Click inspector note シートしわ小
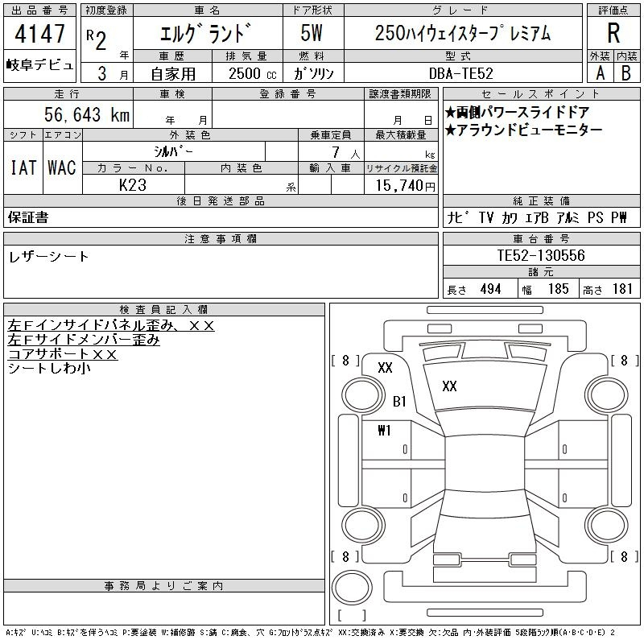This screenshot has height=644, width=644. [x=49, y=369]
